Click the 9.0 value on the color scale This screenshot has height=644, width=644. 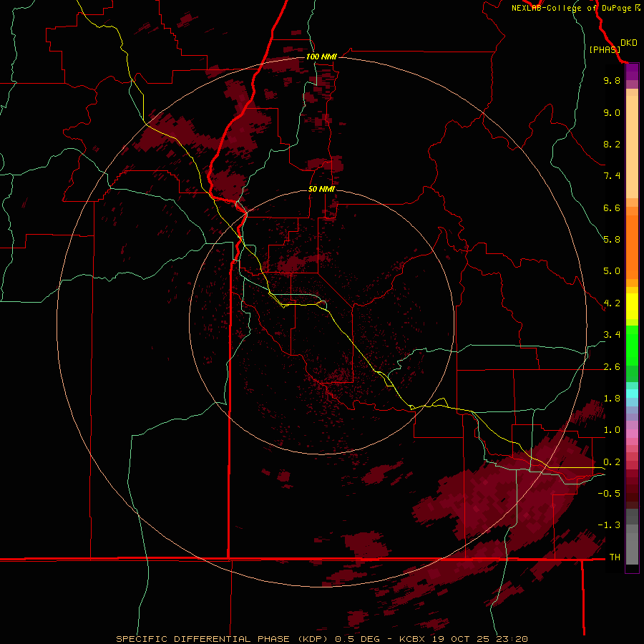pos(612,112)
